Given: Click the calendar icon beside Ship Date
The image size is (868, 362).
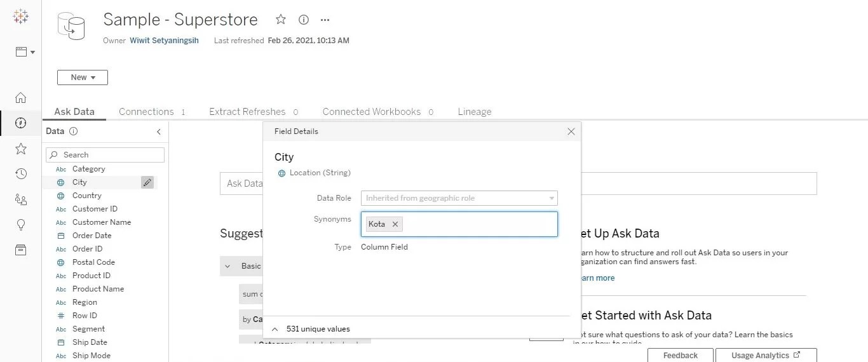Looking at the screenshot, I should (61, 342).
